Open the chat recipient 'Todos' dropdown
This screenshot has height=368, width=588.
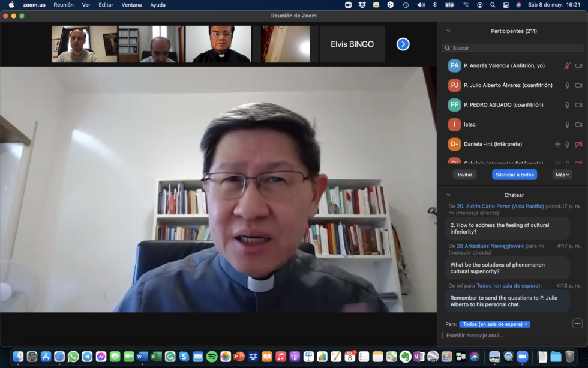coord(495,324)
